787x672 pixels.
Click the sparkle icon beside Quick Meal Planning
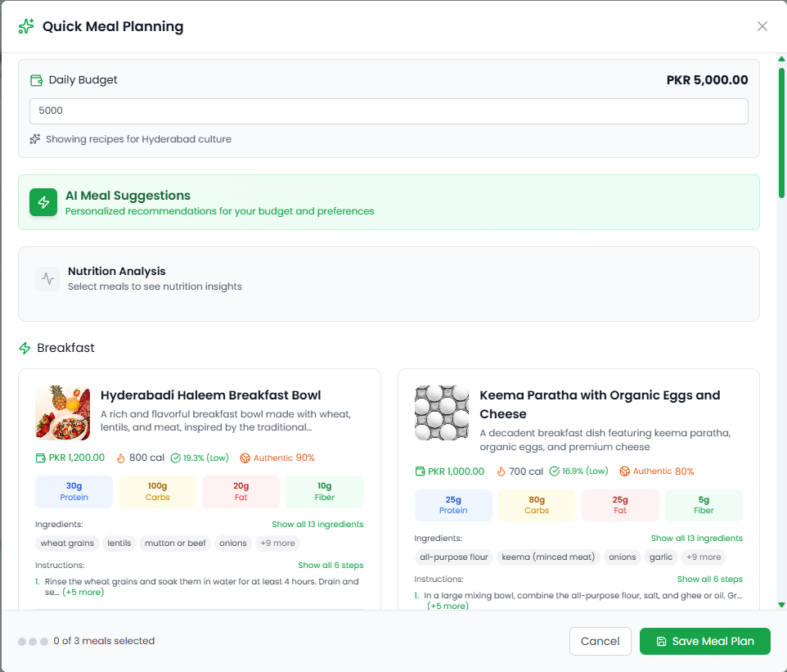coord(26,26)
